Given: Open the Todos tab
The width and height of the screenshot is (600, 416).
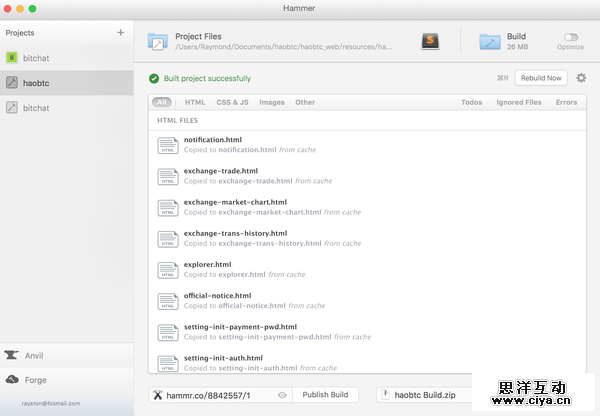Looking at the screenshot, I should point(471,102).
